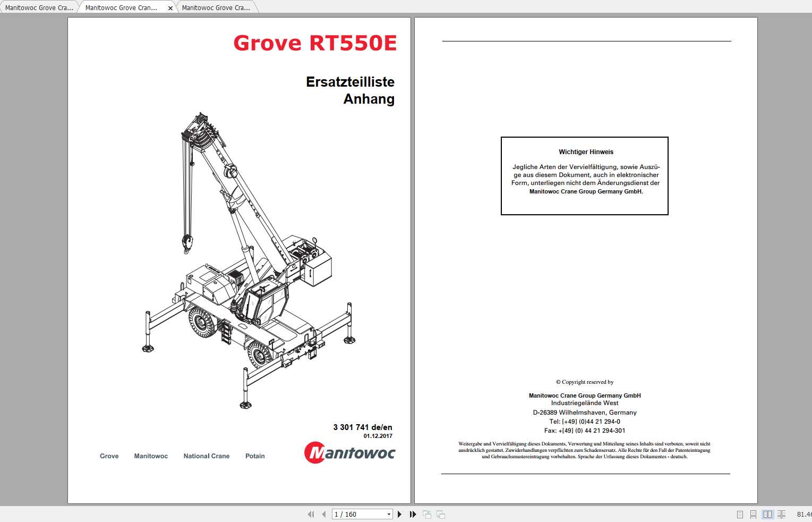
Task: Expand the page list in navigation box
Action: click(x=388, y=514)
